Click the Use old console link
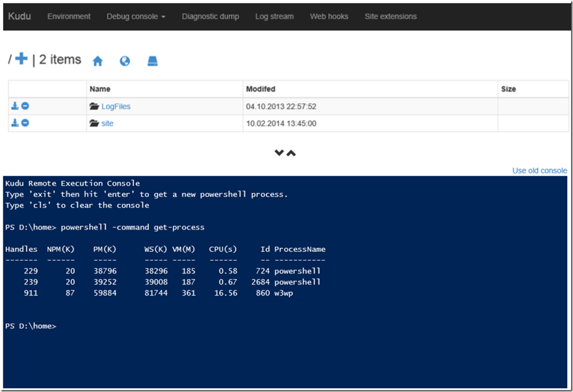Screen dimensions: 573x392 click(540, 171)
